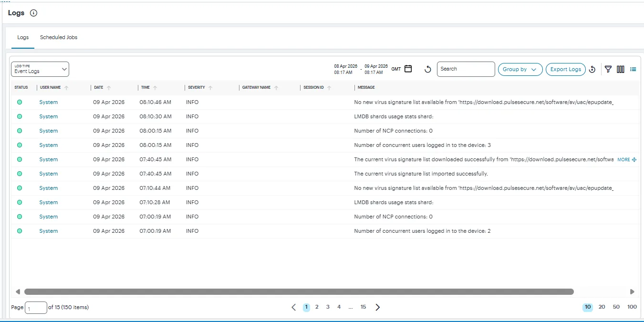The width and height of the screenshot is (644, 322).
Task: Select 'current virus signature list imported successfully' message
Action: click(x=421, y=174)
